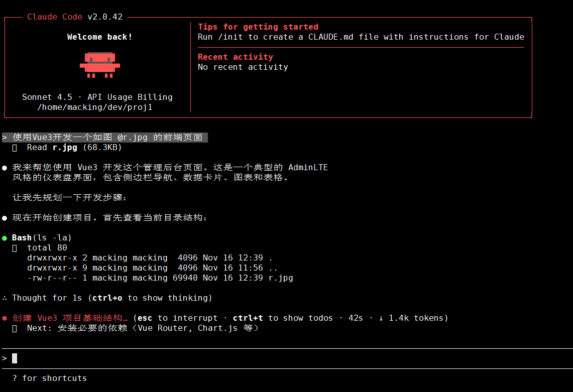Click the three-dot icon before 'Thought for 1s'
Image resolution: width=573 pixels, height=392 pixels.
pyautogui.click(x=5, y=298)
